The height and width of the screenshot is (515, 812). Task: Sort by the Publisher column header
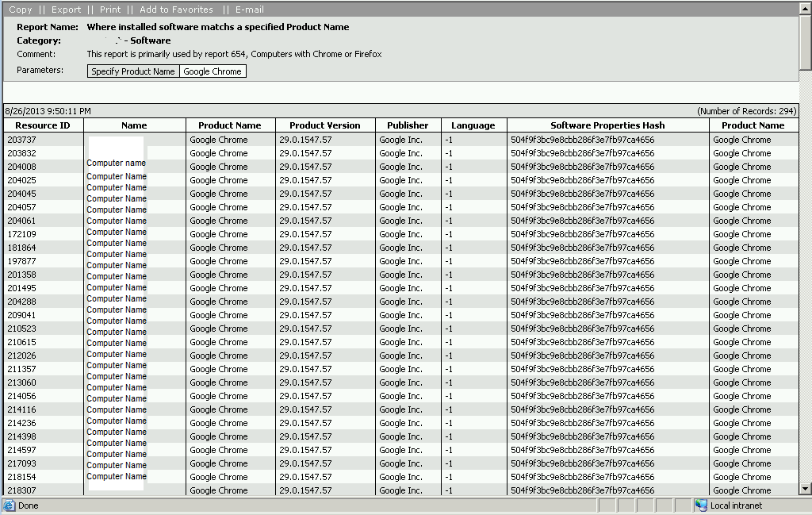(408, 125)
